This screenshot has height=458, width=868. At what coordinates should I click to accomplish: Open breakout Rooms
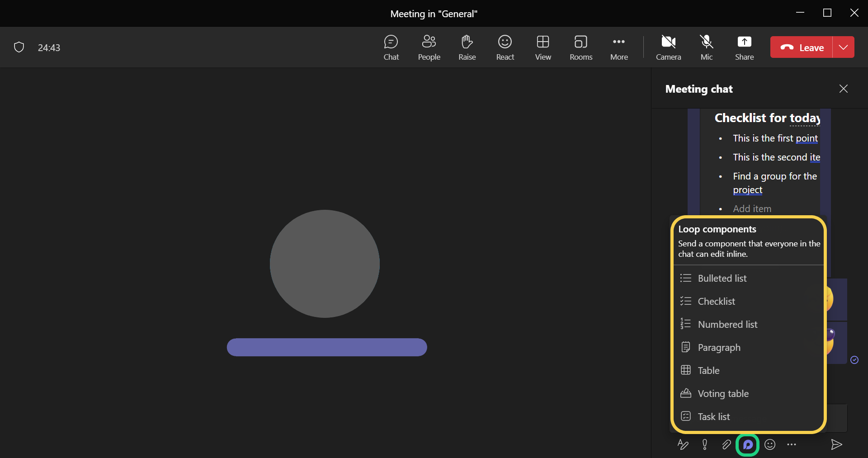point(580,47)
